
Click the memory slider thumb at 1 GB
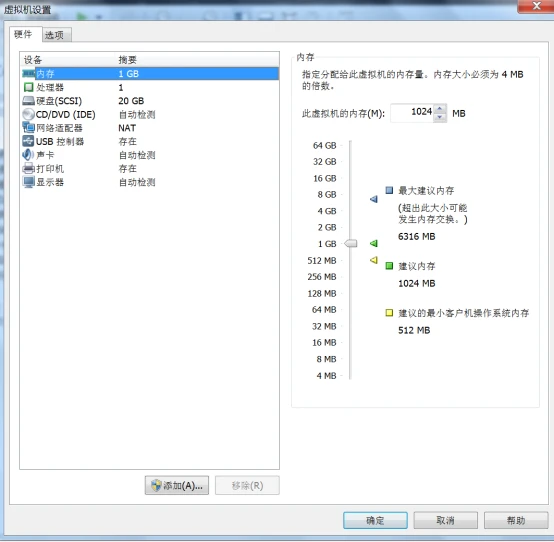click(x=351, y=243)
